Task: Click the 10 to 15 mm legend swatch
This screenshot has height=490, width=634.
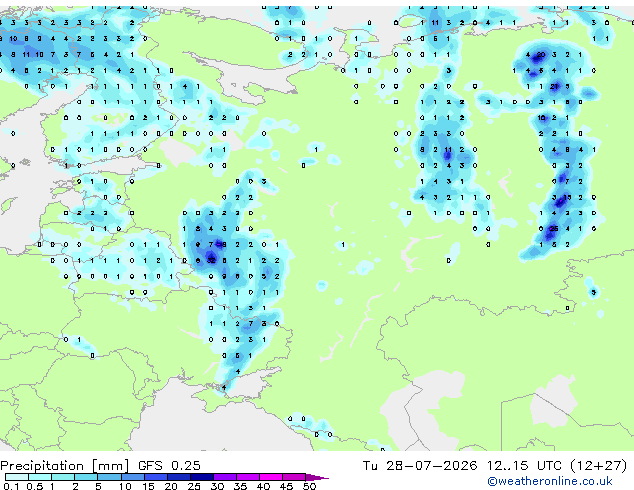Action: pos(133,477)
